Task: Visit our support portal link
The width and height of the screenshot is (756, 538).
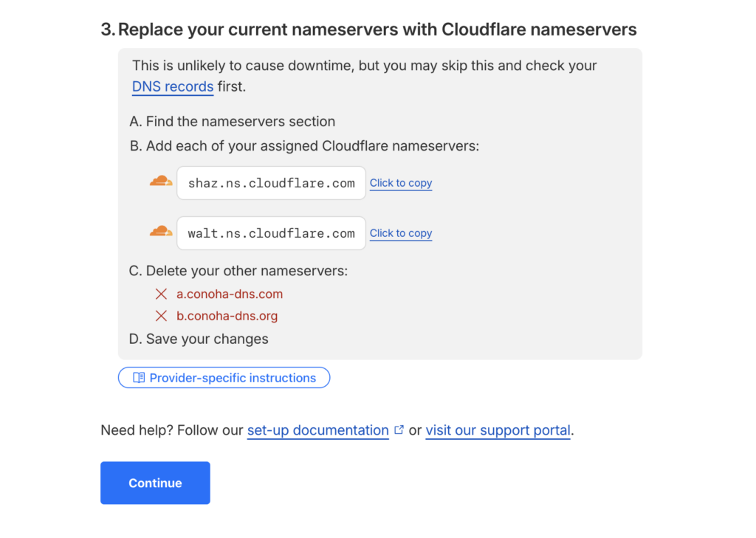Action: tap(498, 430)
